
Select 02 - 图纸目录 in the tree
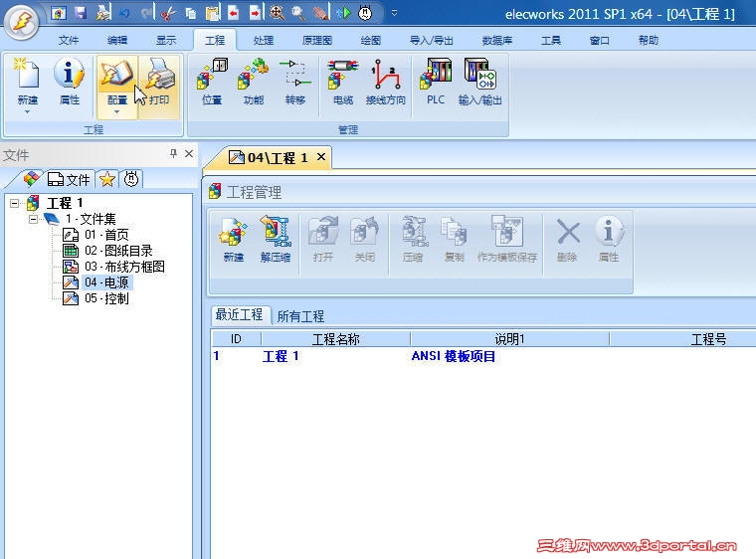108,251
